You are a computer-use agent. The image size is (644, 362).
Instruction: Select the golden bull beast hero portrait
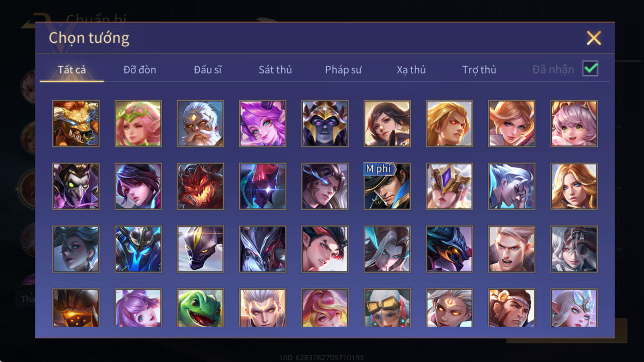76,123
